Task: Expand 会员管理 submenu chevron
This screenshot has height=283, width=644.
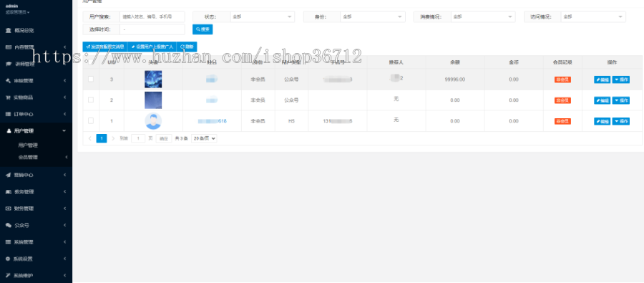Action: pyautogui.click(x=66, y=157)
